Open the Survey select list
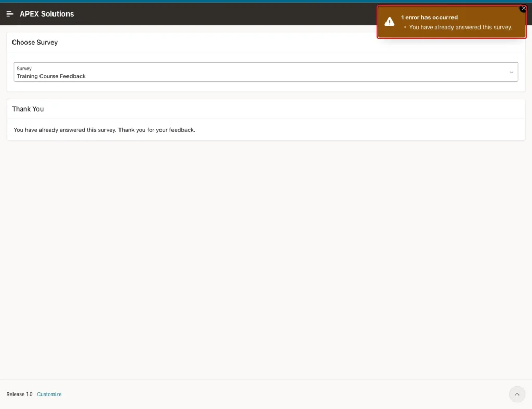 tap(265, 72)
